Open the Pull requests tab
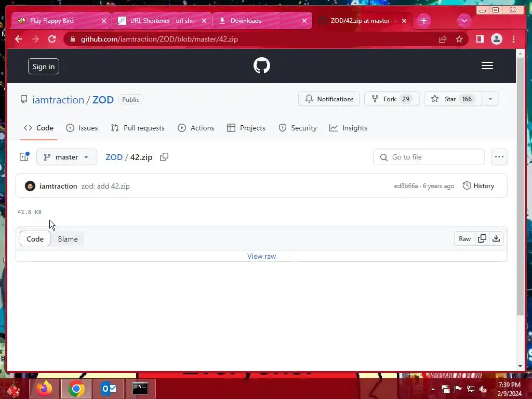 click(x=137, y=128)
